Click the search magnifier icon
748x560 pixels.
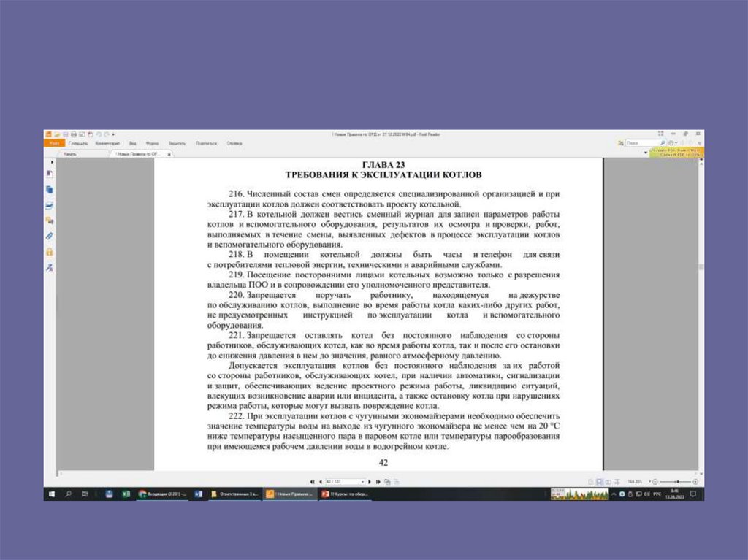tap(663, 142)
